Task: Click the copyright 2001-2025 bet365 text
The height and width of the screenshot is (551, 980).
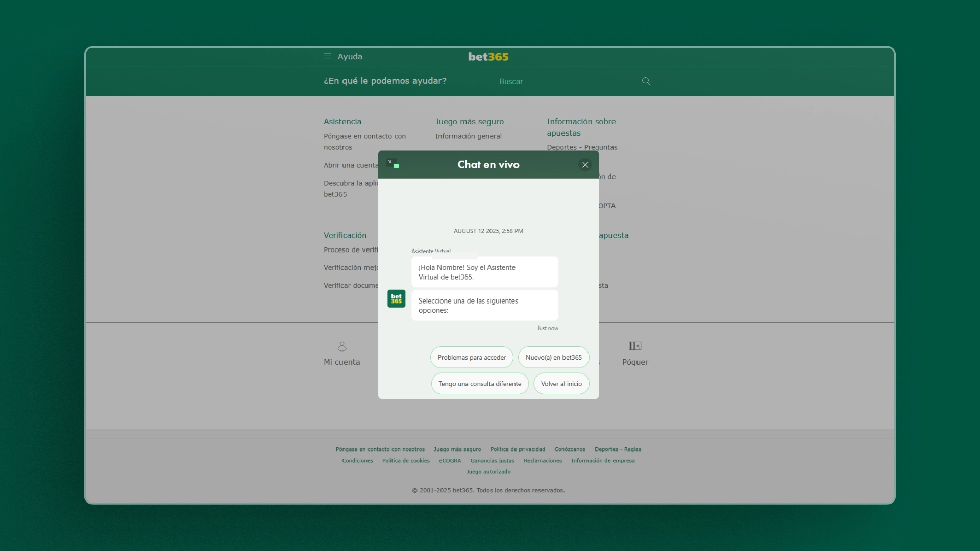Action: click(x=488, y=490)
